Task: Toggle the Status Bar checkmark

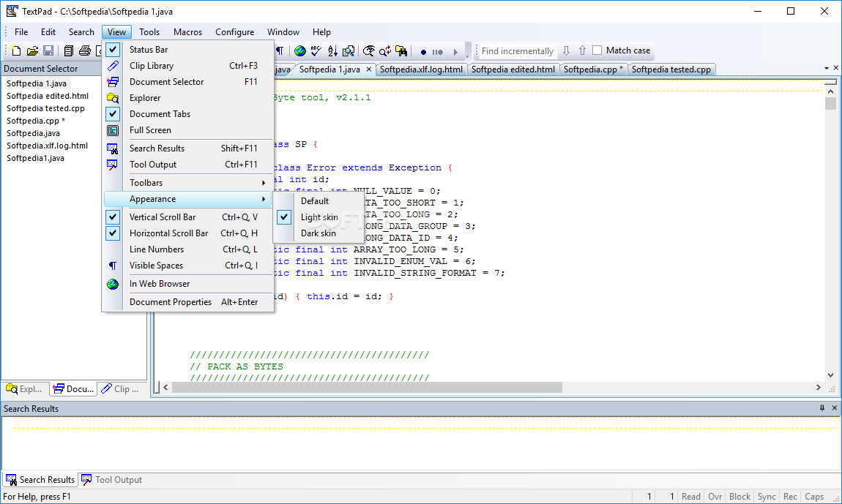Action: tap(113, 50)
